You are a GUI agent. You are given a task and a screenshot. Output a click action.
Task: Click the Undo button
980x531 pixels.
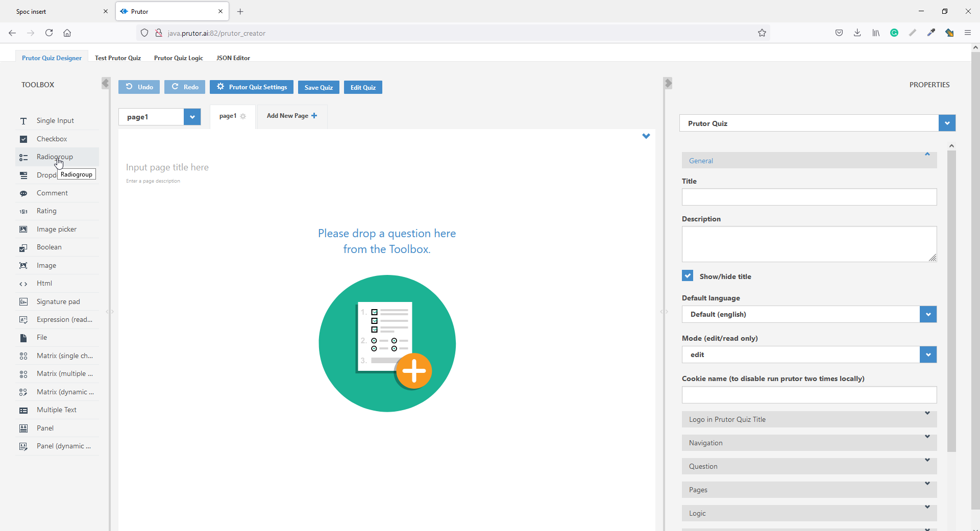coord(139,87)
